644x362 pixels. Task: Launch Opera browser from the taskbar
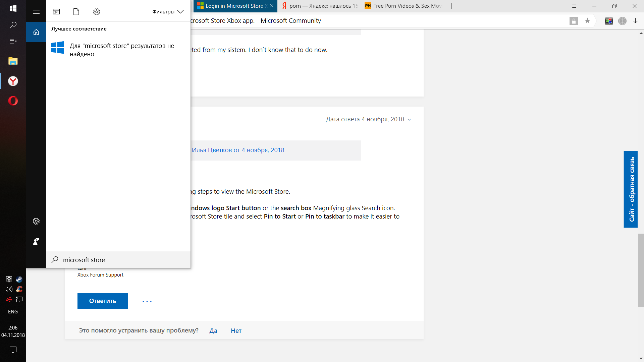click(x=13, y=101)
